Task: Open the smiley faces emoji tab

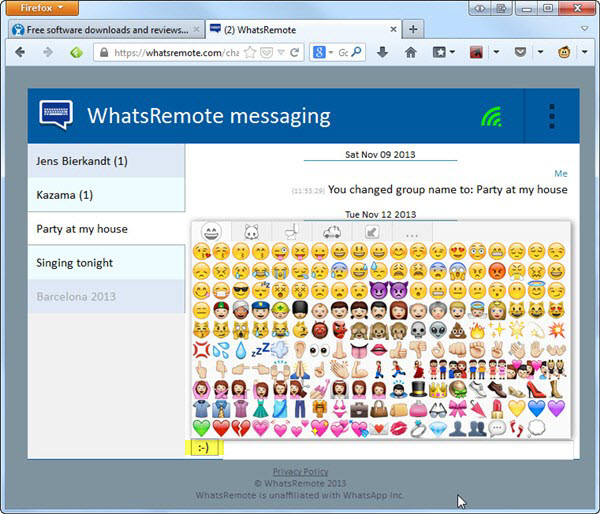Action: 211,232
